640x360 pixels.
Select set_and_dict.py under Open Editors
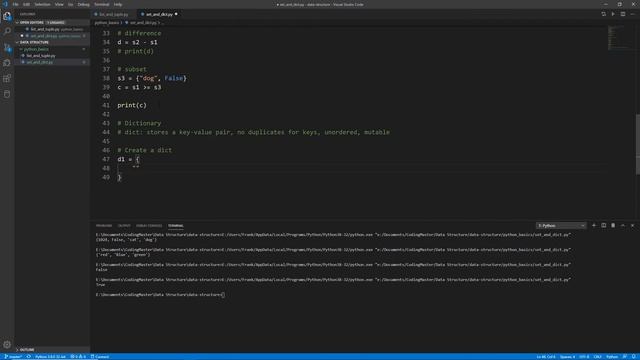pyautogui.click(x=45, y=36)
